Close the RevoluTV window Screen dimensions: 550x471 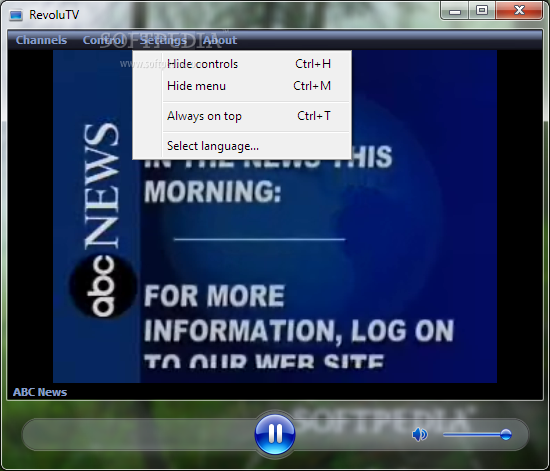tap(519, 11)
